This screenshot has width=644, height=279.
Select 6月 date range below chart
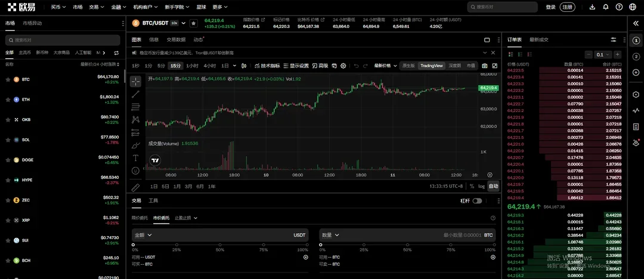pyautogui.click(x=200, y=186)
